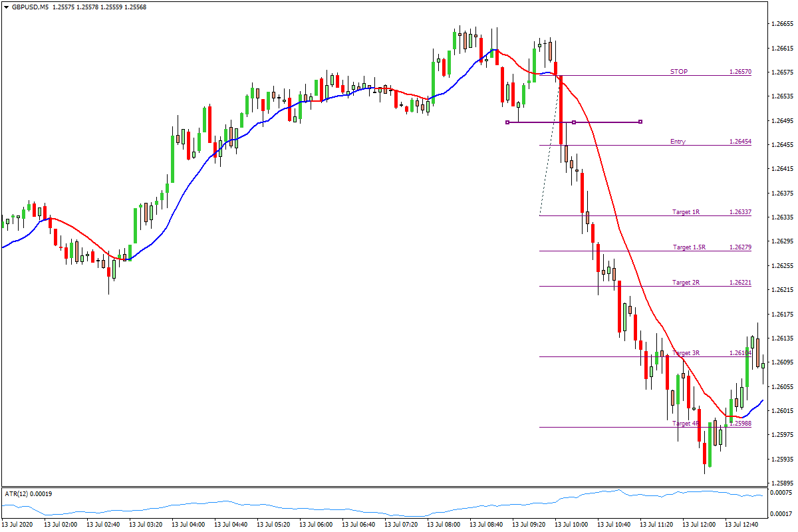Click the GBPUSD,M5 symbol title text
Screen dimensions: 798x532
(x=31, y=7)
